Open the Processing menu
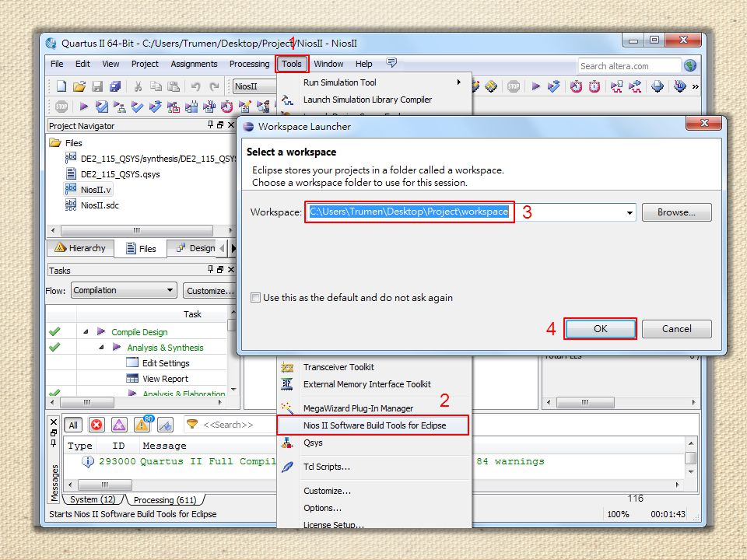Screen dimensions: 747x560 pos(249,64)
